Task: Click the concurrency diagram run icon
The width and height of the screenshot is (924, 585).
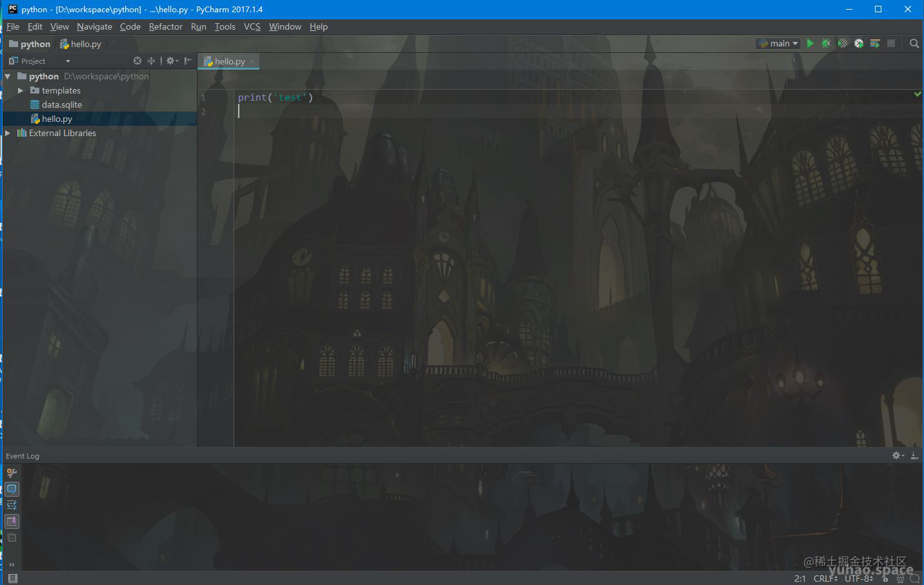Action: tap(875, 43)
